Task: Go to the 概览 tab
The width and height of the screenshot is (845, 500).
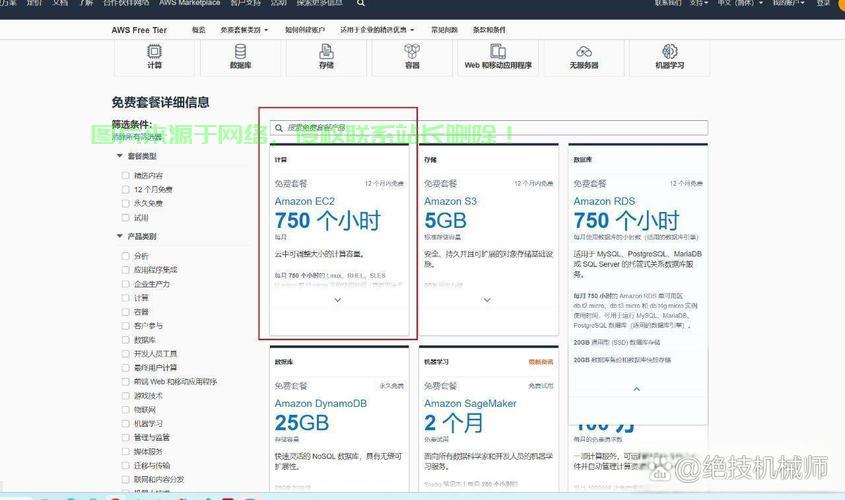Action: pyautogui.click(x=199, y=30)
